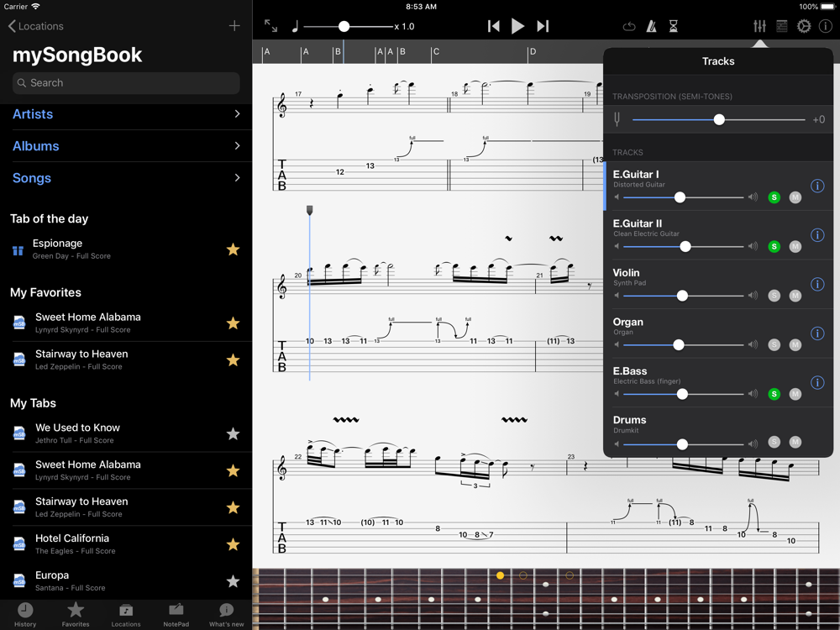Add new location with plus icon
The image size is (840, 630).
tap(234, 26)
